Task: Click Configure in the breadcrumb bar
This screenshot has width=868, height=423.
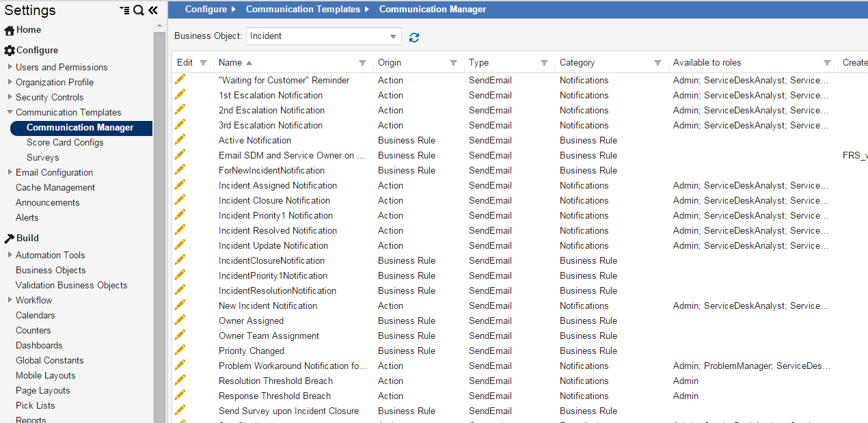Action: click(x=206, y=9)
